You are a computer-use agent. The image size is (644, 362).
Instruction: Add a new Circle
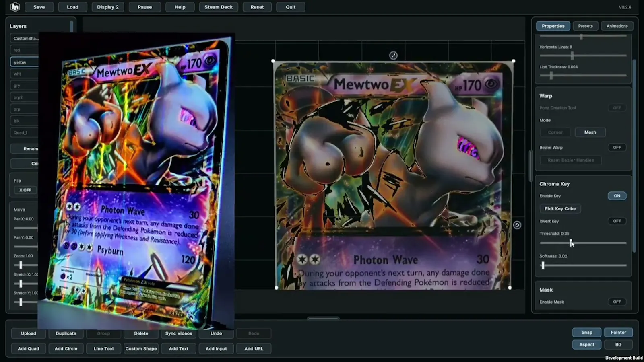[x=66, y=349]
